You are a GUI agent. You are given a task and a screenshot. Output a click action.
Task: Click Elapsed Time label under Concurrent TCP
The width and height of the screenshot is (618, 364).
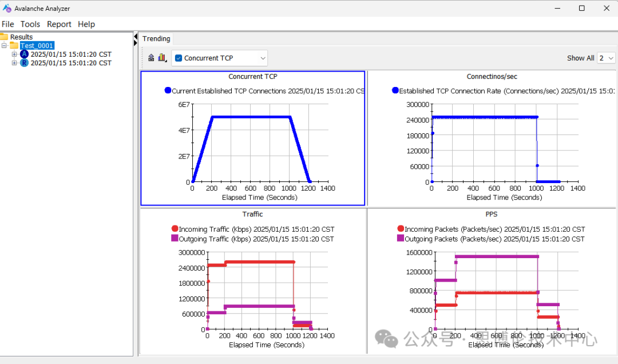coord(260,197)
